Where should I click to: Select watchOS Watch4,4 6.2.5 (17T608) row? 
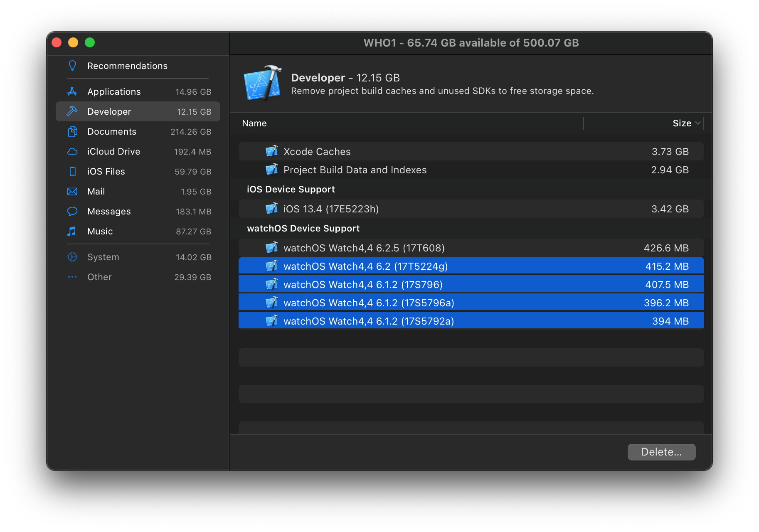[471, 248]
